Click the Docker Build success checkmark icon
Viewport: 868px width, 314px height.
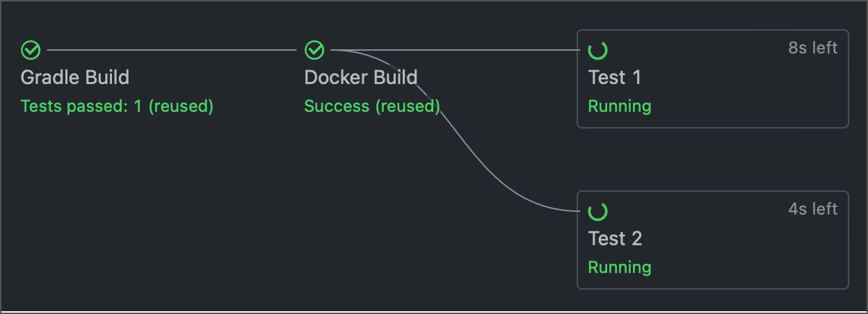point(315,50)
